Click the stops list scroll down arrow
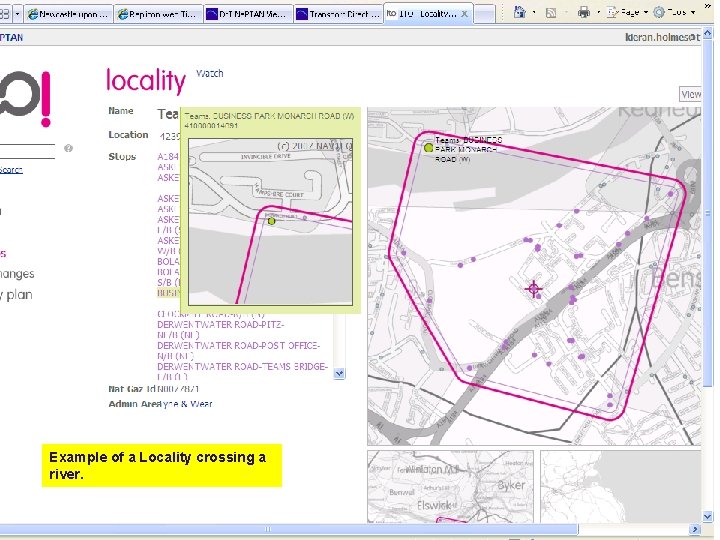The height and width of the screenshot is (540, 720). (x=339, y=373)
